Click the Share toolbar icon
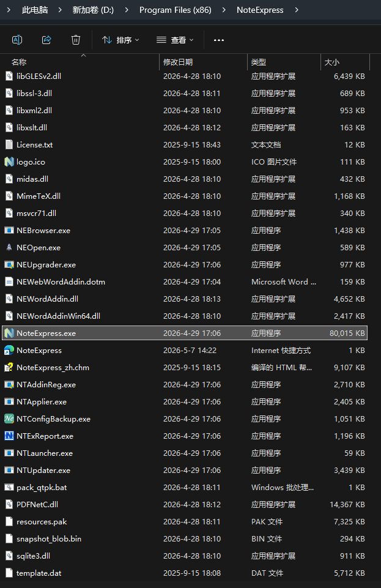 46,40
